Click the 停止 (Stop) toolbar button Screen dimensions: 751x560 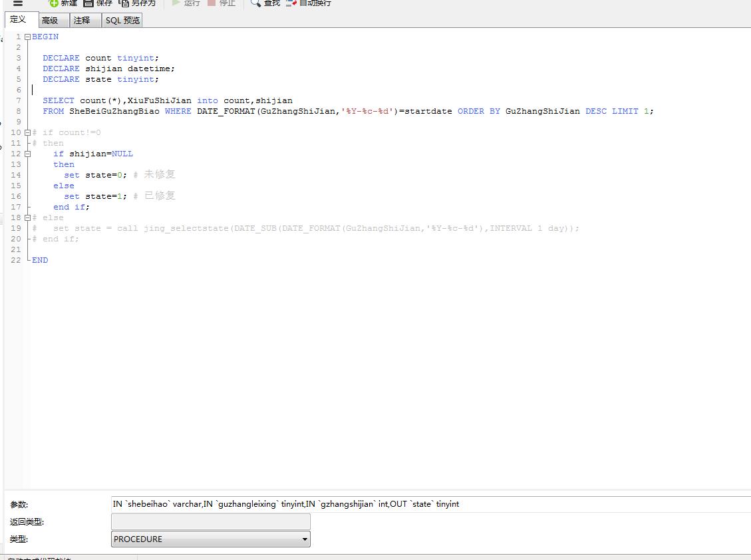click(222, 3)
